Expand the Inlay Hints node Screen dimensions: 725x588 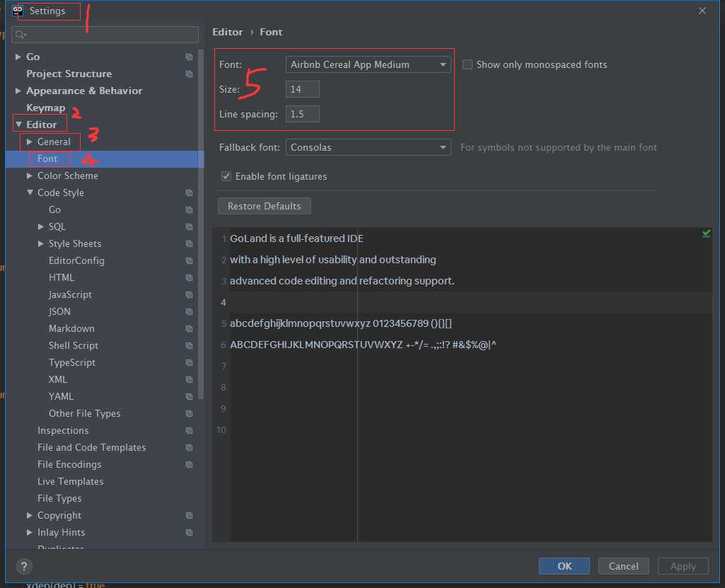point(30,533)
